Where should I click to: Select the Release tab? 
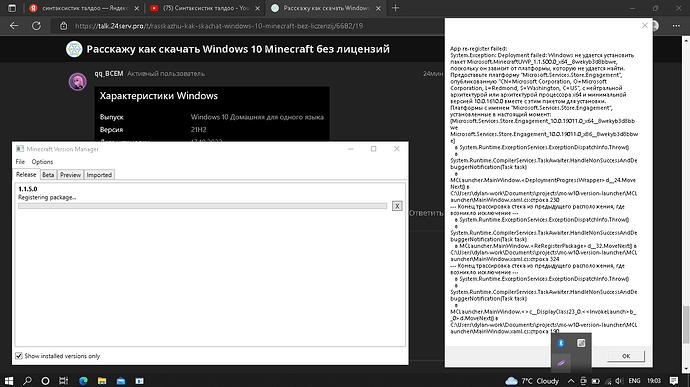(x=26, y=174)
